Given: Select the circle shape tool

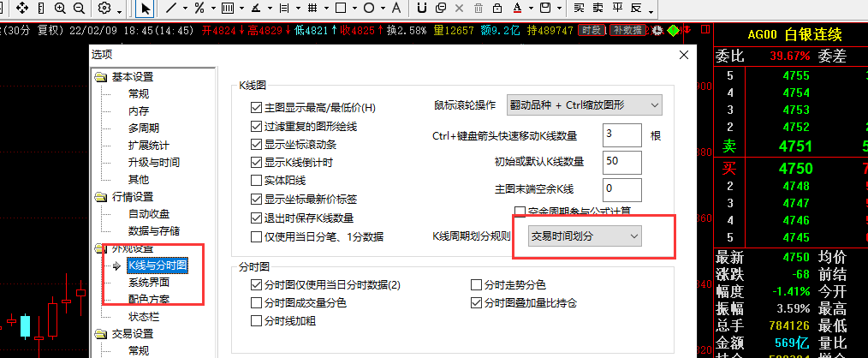Looking at the screenshot, I should coord(369,8).
